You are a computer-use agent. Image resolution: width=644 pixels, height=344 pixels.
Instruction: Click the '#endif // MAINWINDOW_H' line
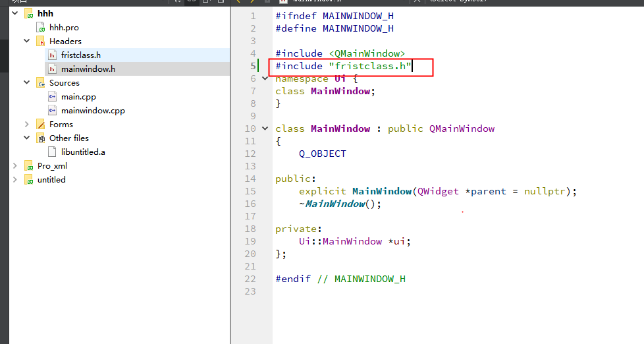click(x=340, y=279)
